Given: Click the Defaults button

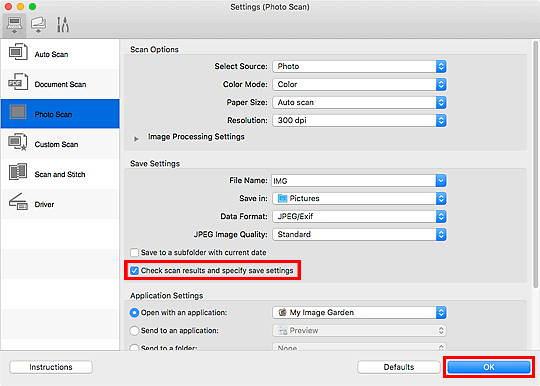Looking at the screenshot, I should point(399,367).
